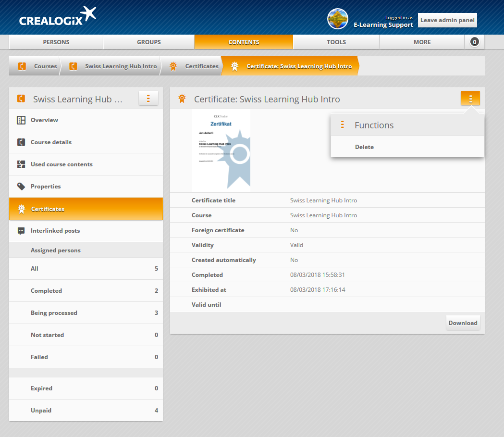Click the CREALOGIX logo
504x437 pixels.
tap(58, 16)
